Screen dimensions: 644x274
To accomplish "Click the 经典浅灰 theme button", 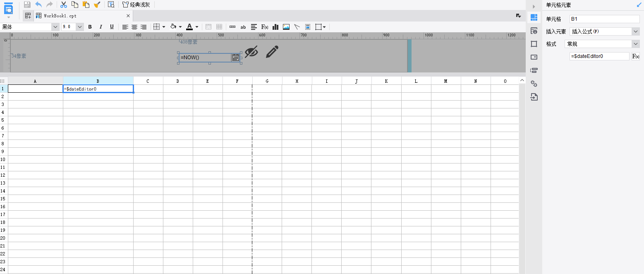I will click(136, 5).
